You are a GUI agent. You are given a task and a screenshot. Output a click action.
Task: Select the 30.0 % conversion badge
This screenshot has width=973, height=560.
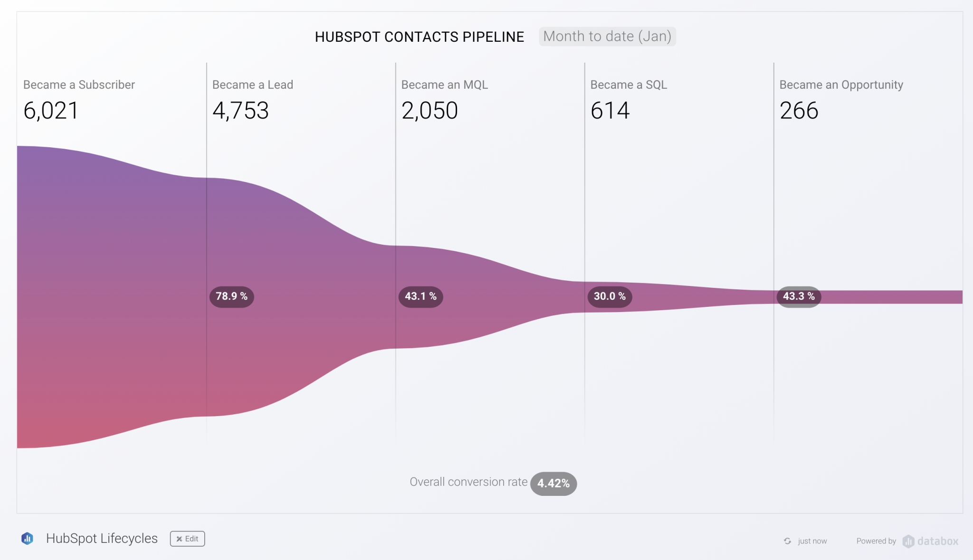pos(609,296)
